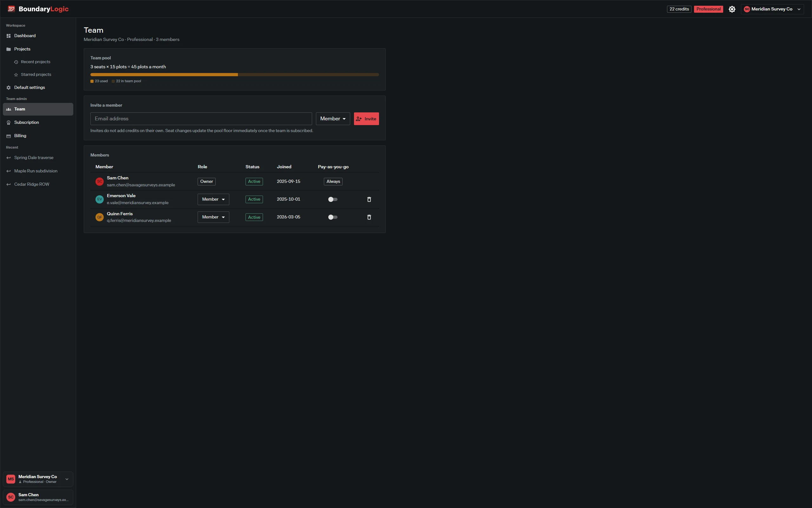Click the red Invite button
Viewport: 812px width, 508px height.
pos(366,119)
